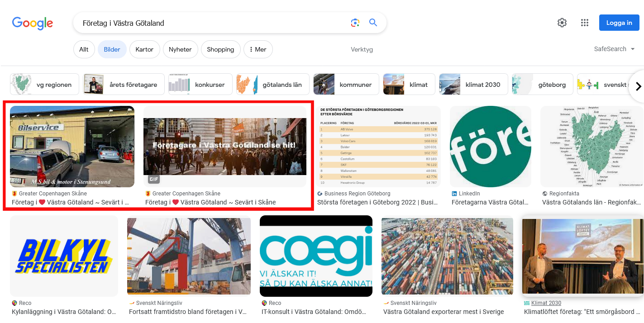The image size is (644, 323).
Task: Open the Google apps grid icon
Action: tap(585, 23)
